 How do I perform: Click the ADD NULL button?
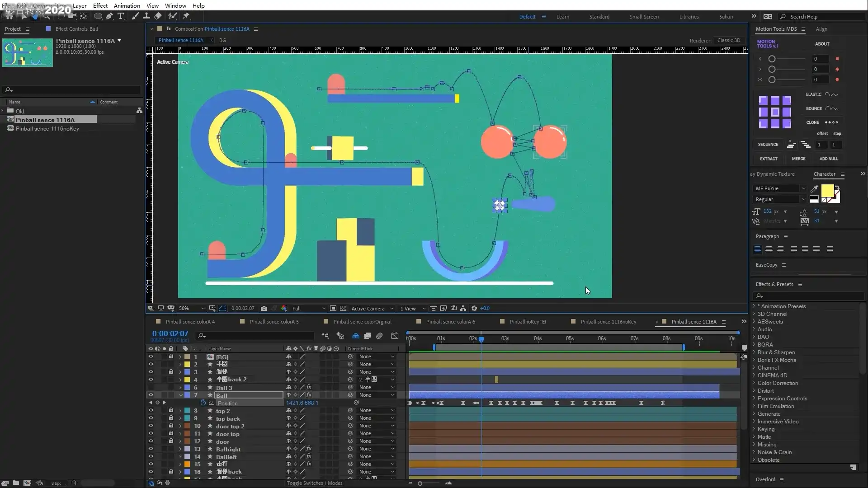pos(828,159)
